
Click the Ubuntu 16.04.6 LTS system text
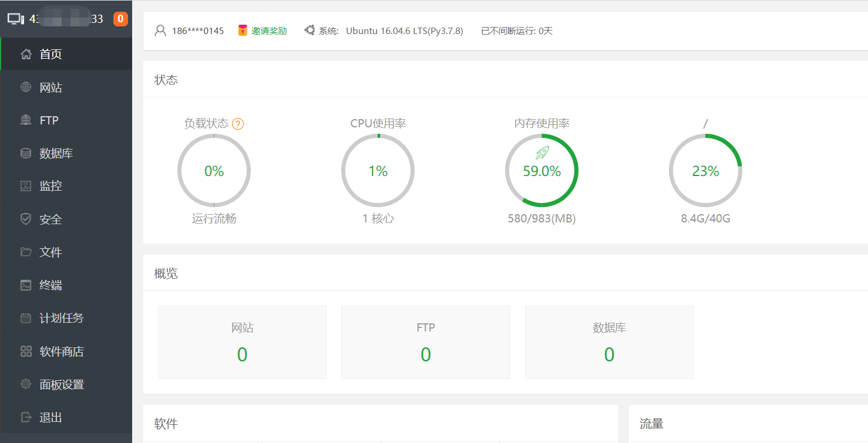coord(405,31)
